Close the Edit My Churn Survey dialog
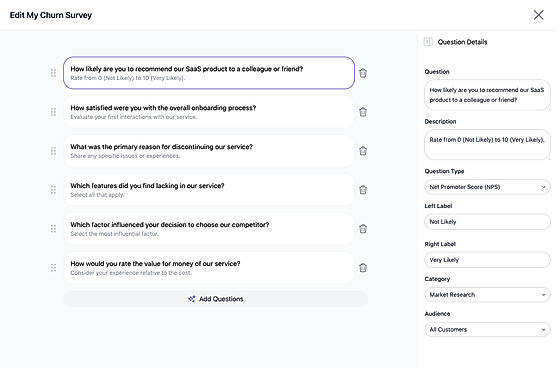The width and height of the screenshot is (557, 368). click(538, 15)
